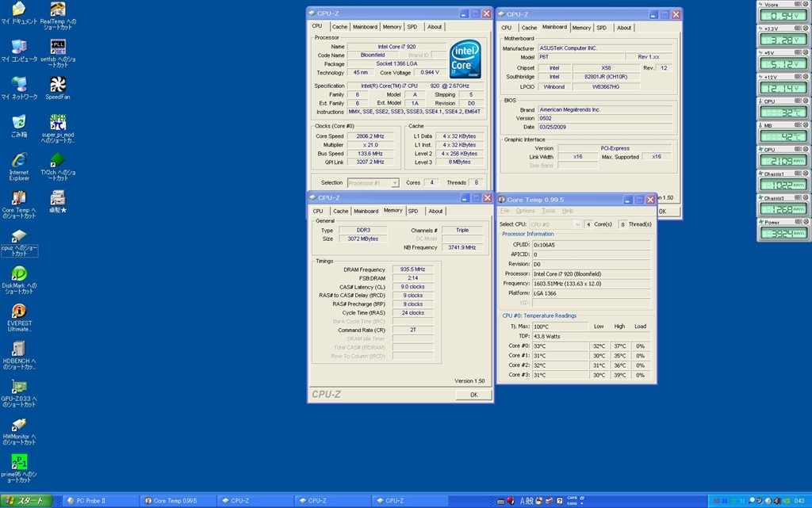
Task: Close the Power fan sensor panel
Action: pos(806,221)
